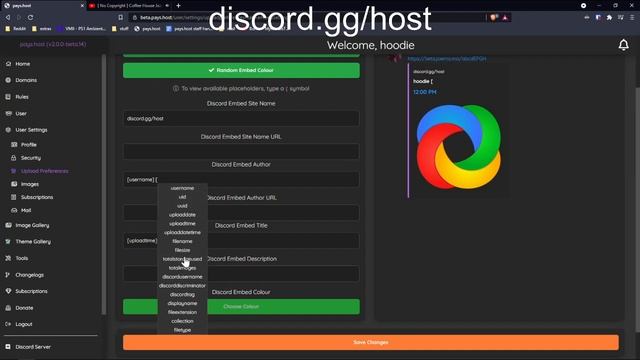
Task: Toggle Random Embed Colour
Action: (241, 70)
